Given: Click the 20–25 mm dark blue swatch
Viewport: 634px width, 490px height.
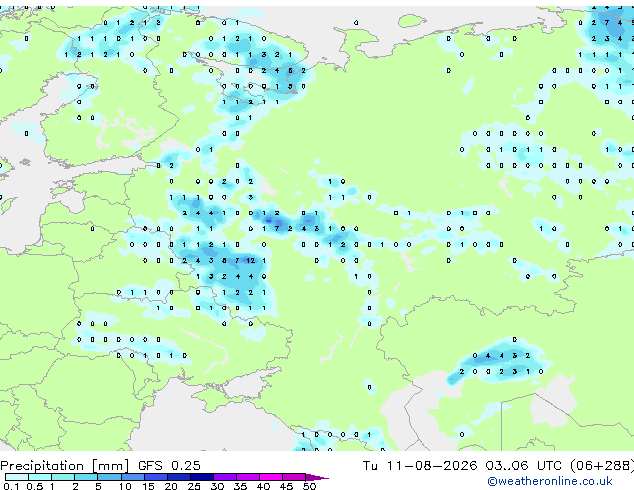Looking at the screenshot, I should click(178, 477).
